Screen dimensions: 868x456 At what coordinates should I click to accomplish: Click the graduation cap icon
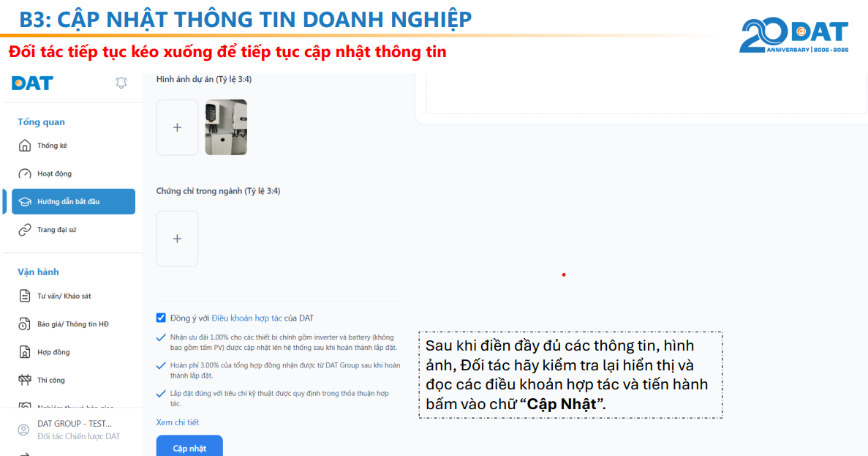click(24, 202)
